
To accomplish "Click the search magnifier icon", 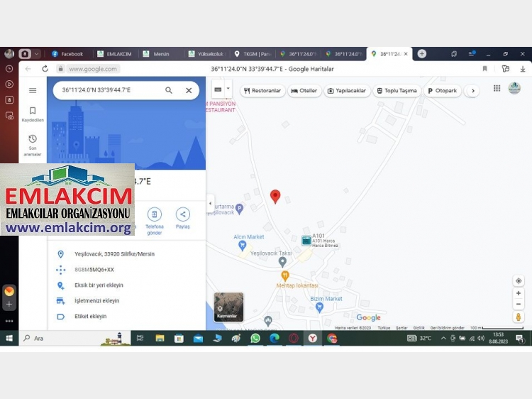I will pyautogui.click(x=169, y=90).
